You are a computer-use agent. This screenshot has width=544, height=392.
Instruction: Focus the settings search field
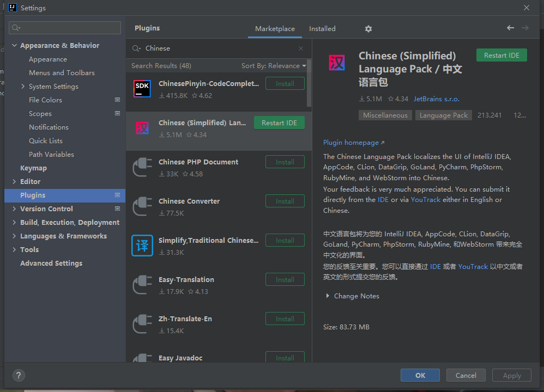65,28
